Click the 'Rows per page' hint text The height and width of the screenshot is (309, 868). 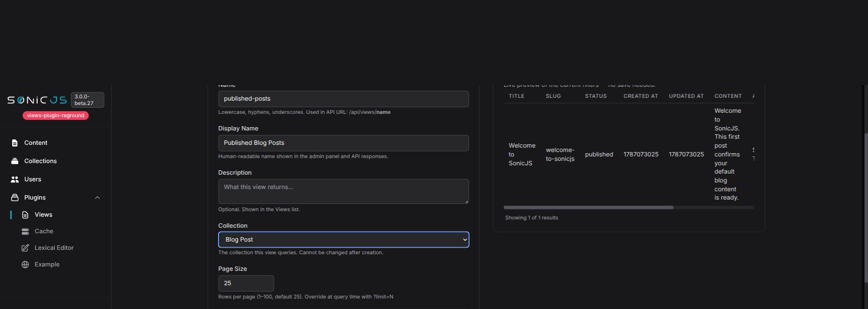pyautogui.click(x=306, y=297)
